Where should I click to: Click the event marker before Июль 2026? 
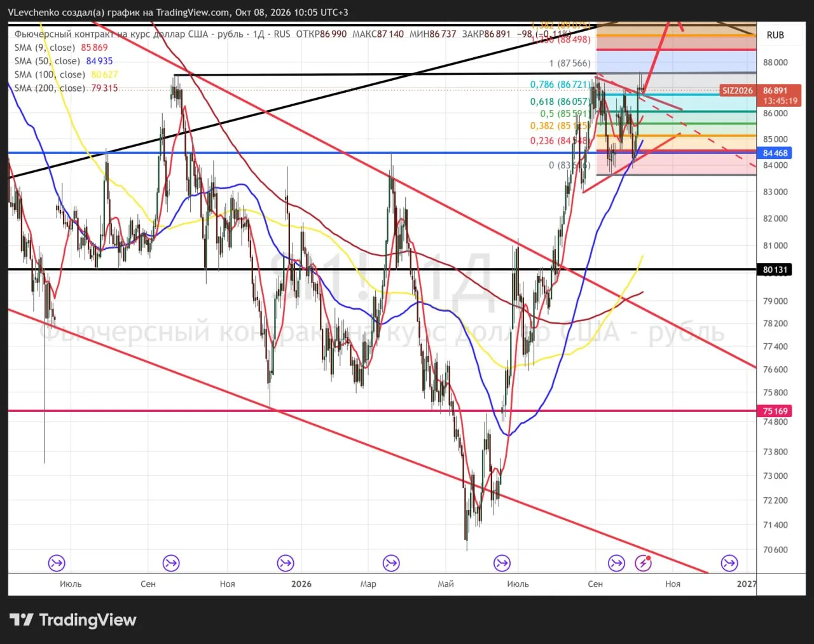pos(502,563)
